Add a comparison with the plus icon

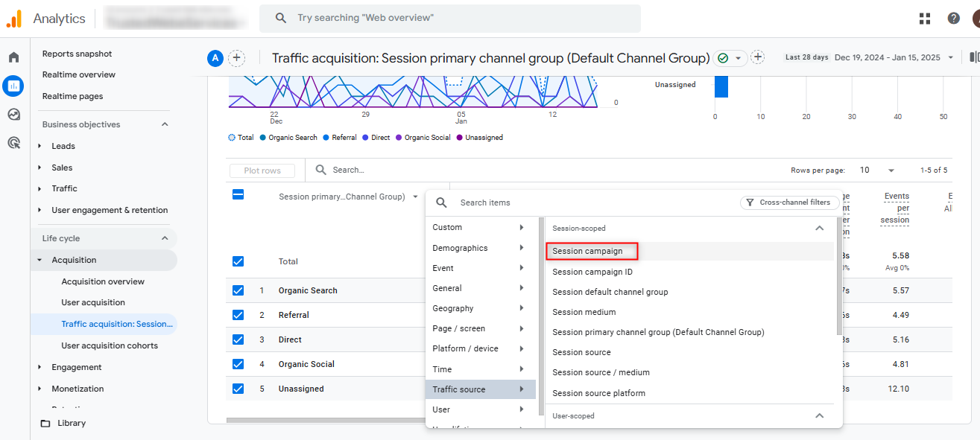[236, 58]
